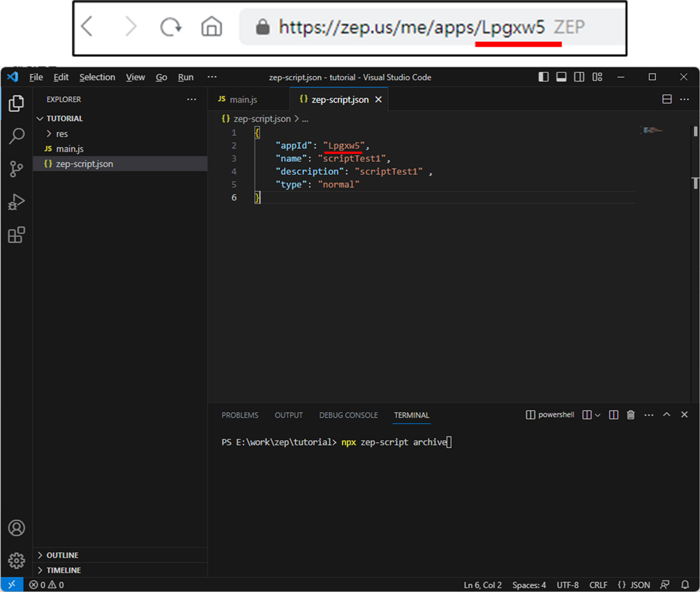
Task: Open the Selection menu
Action: click(97, 77)
